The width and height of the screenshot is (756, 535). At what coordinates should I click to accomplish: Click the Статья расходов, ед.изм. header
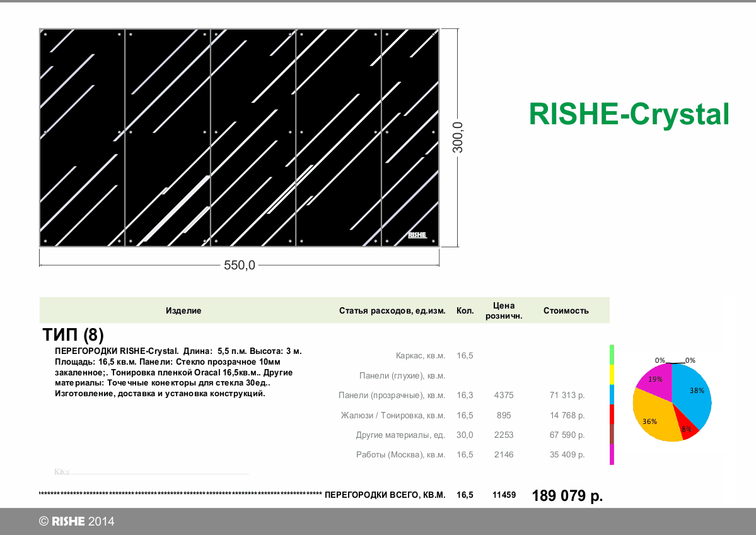(x=392, y=310)
